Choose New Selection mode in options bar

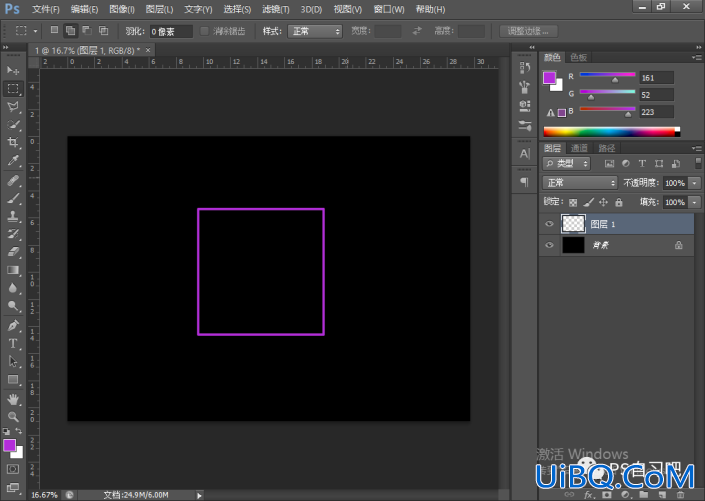(54, 30)
